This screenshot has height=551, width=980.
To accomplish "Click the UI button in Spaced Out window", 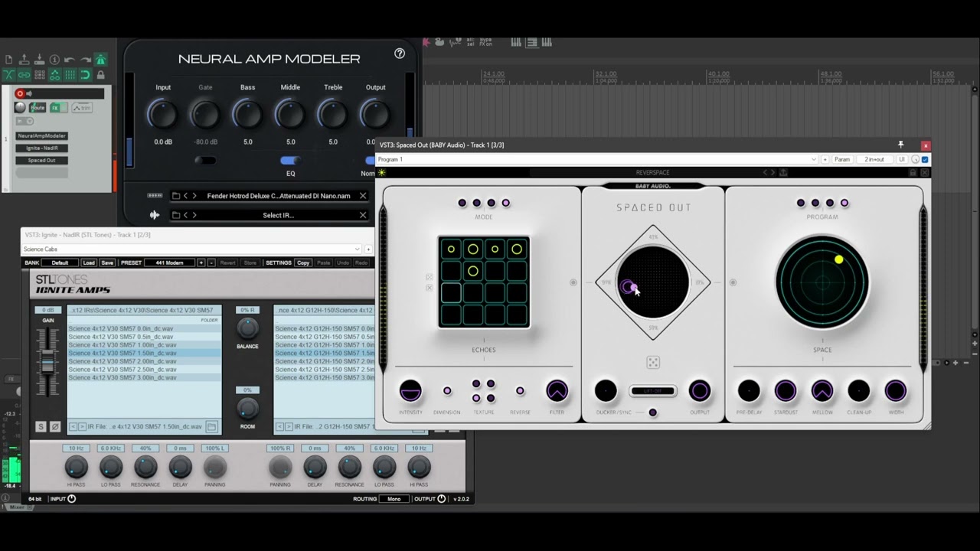I will pyautogui.click(x=902, y=159).
